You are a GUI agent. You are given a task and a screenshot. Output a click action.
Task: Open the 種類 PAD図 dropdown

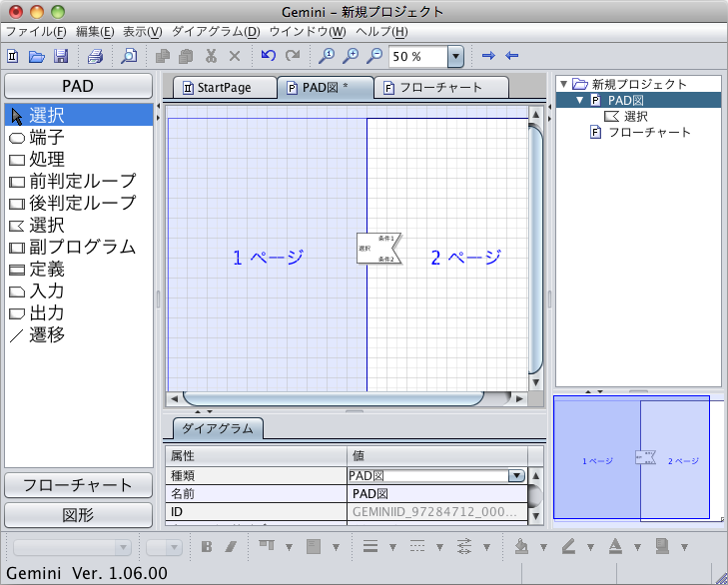point(516,475)
